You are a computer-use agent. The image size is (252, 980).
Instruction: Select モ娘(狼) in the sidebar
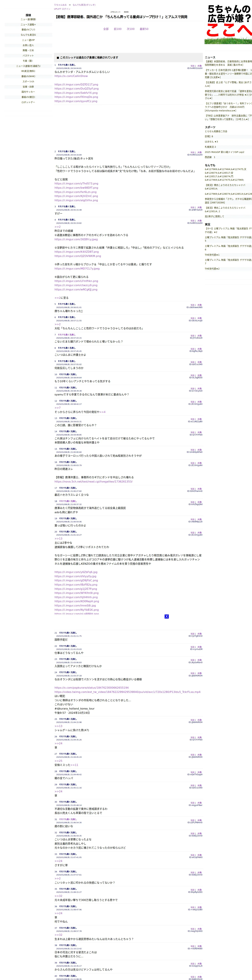pos(28,61)
